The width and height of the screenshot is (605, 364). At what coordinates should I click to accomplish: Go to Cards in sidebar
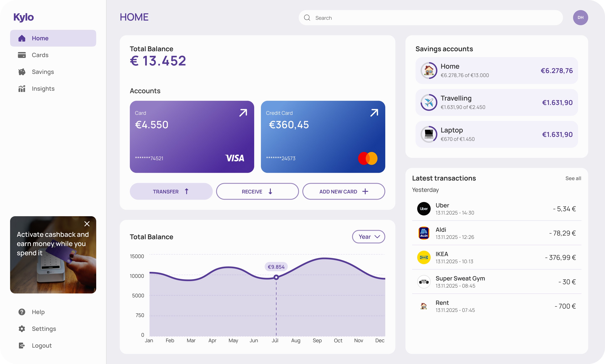pos(40,55)
